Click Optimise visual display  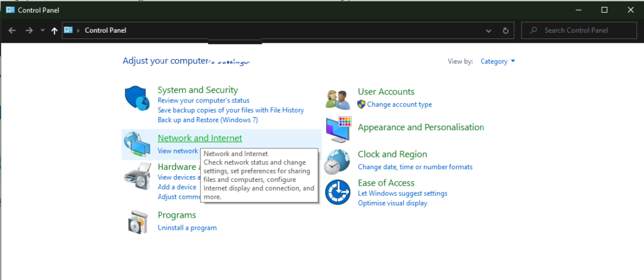tap(392, 203)
